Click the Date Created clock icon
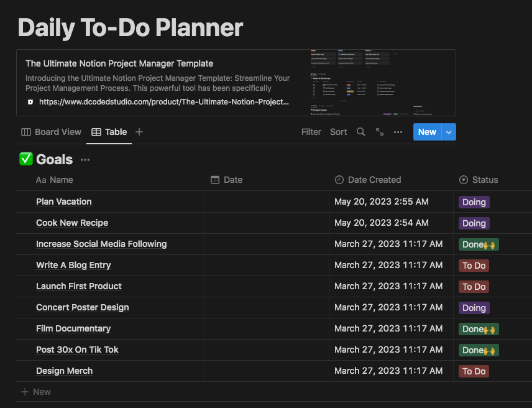This screenshot has height=408, width=532. point(339,180)
